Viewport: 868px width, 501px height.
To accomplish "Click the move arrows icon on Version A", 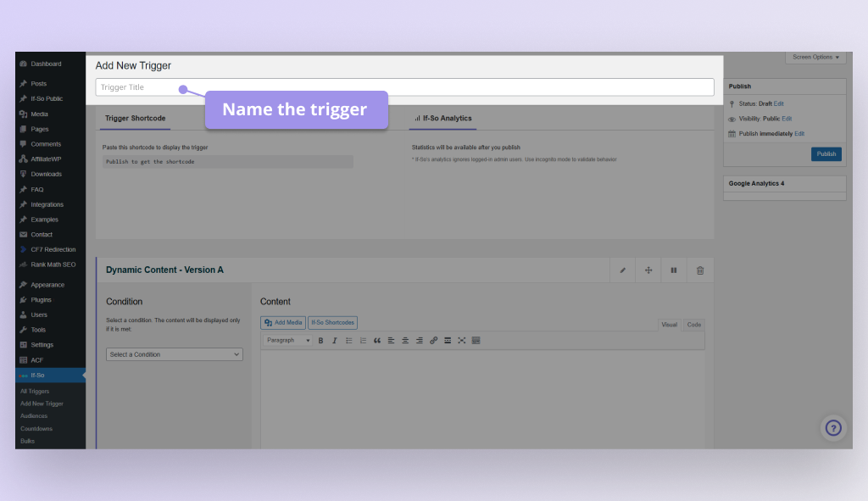I will coord(648,270).
